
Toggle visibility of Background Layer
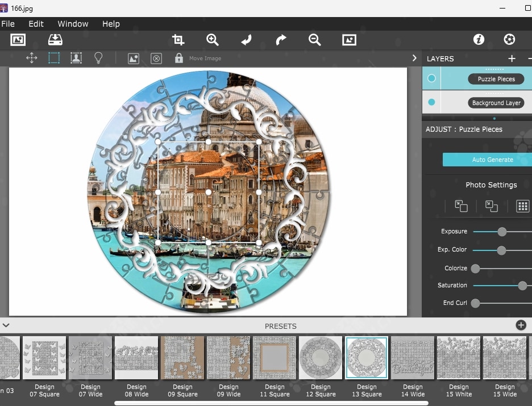tap(431, 102)
